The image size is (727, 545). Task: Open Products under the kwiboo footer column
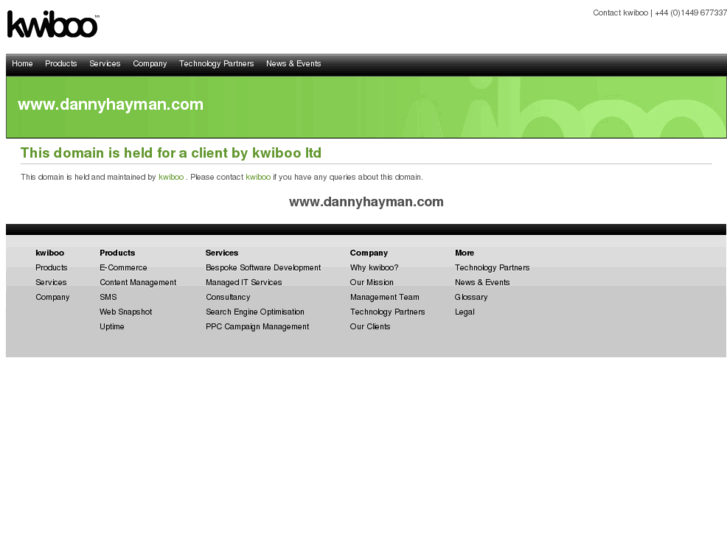51,268
